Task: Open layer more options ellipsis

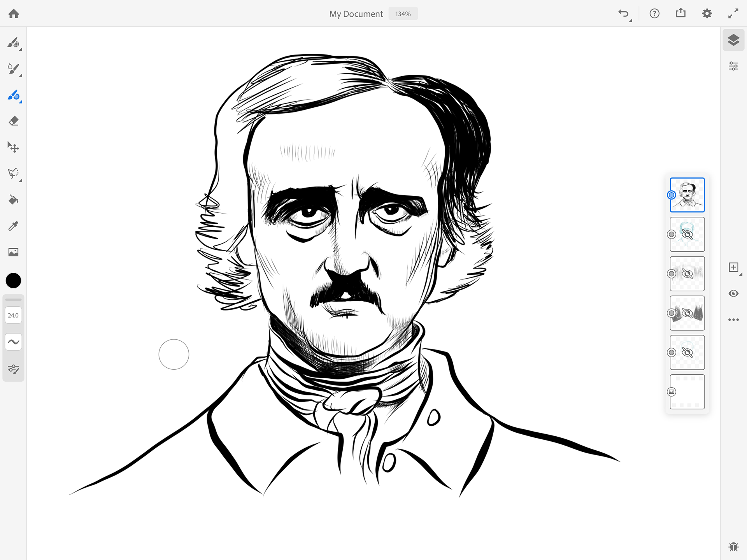Action: pos(733,319)
